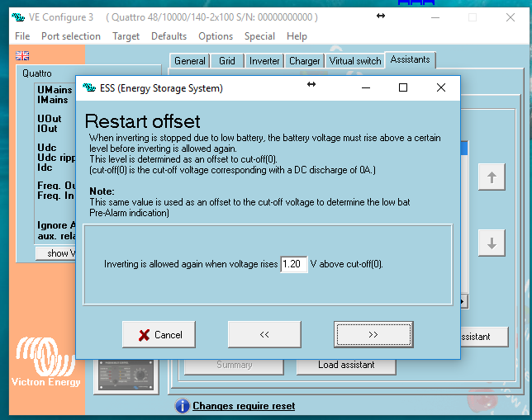This screenshot has height=420, width=532.
Task: Open the Help menu
Action: 297,36
